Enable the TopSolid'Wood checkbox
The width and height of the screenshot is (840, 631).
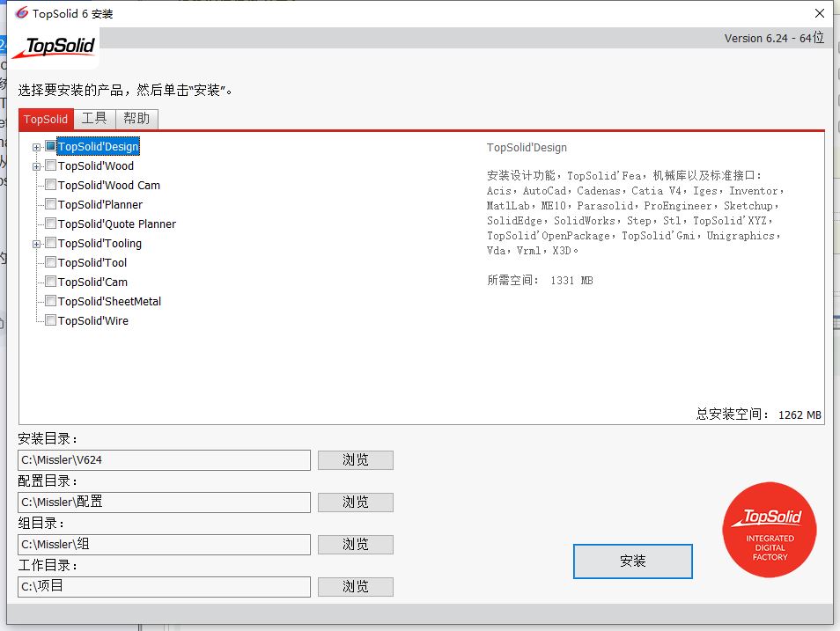[50, 165]
